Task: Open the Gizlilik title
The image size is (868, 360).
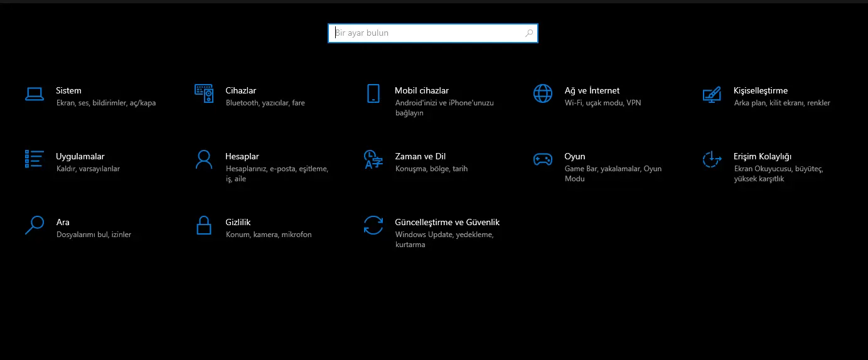Action: 238,222
